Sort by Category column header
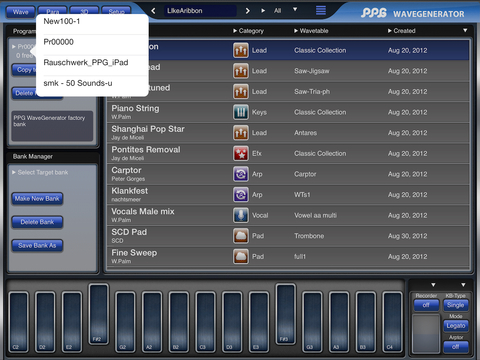 point(249,31)
